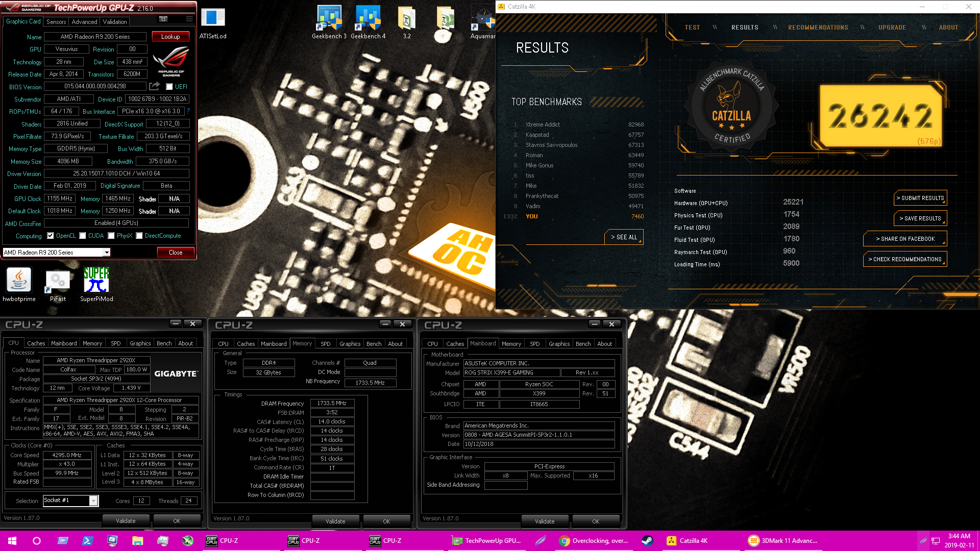
Task: Click Validate in the left CPU-Z window
Action: pyautogui.click(x=126, y=521)
